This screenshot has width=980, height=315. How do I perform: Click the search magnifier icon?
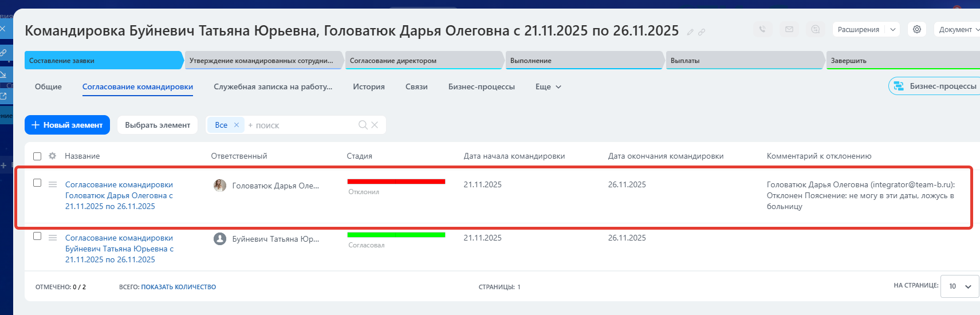coord(363,125)
